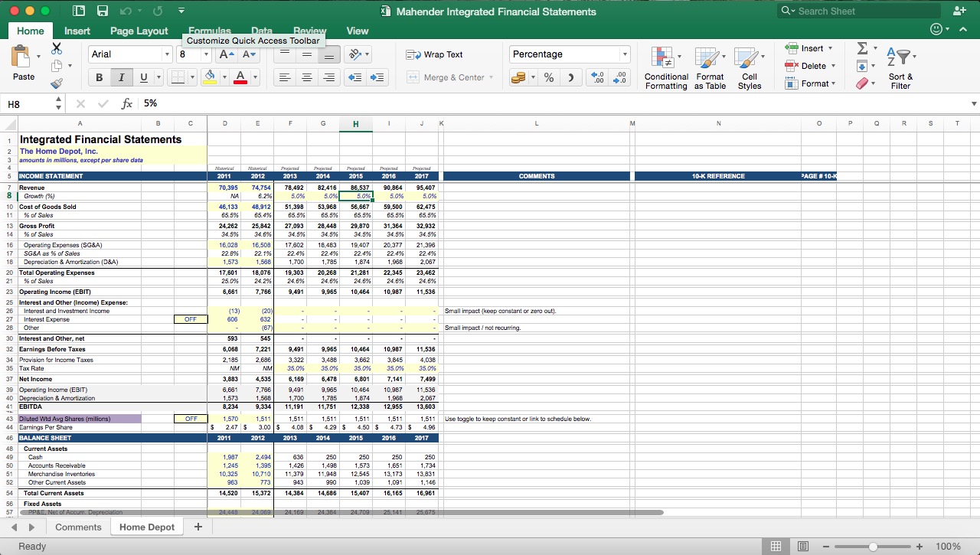Open Conditional Formatting options
The image size is (980, 555).
click(665, 67)
